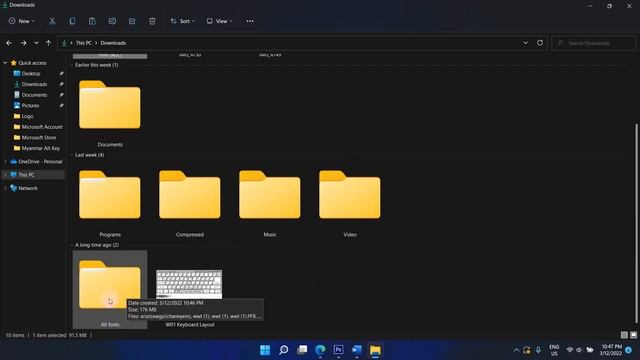Switch to large icons view in status bar
The image size is (640, 360).
pyautogui.click(x=633, y=335)
